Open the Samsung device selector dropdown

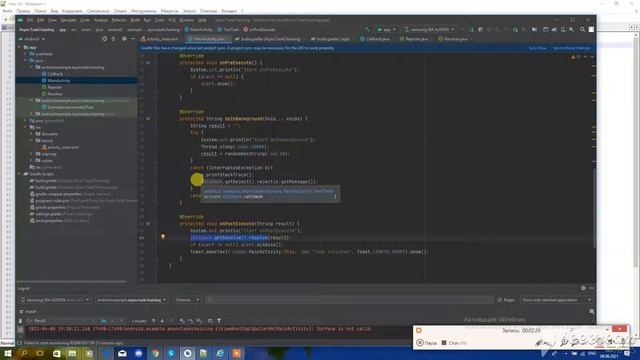[429, 29]
